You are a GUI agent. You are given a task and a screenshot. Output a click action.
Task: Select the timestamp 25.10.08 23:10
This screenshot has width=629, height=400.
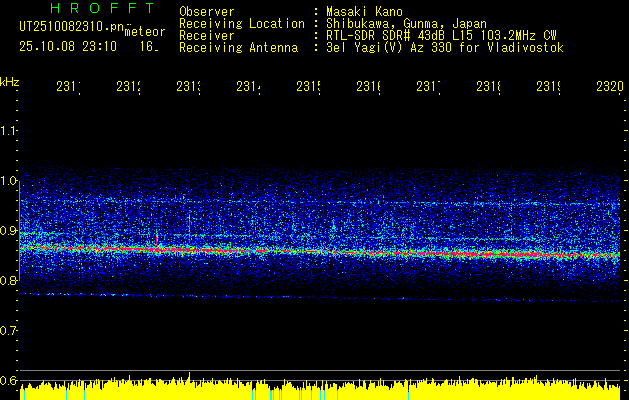[x=68, y=47]
